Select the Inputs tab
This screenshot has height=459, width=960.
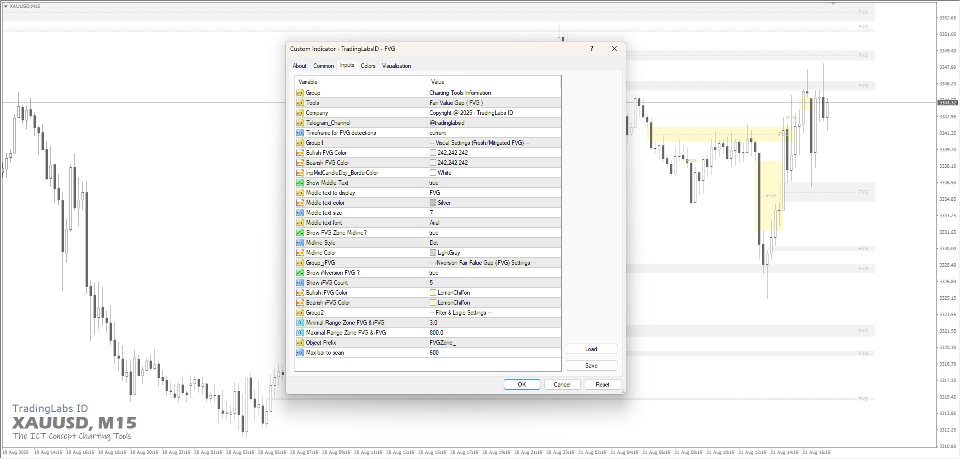(347, 65)
